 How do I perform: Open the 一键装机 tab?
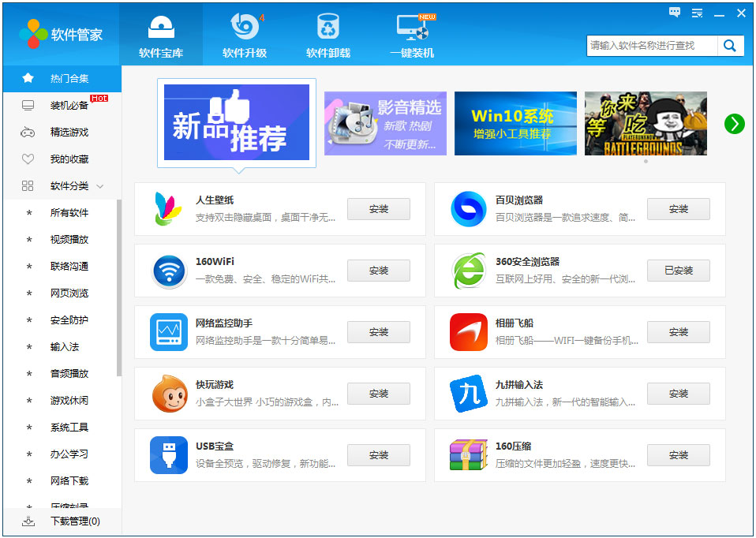(x=412, y=35)
